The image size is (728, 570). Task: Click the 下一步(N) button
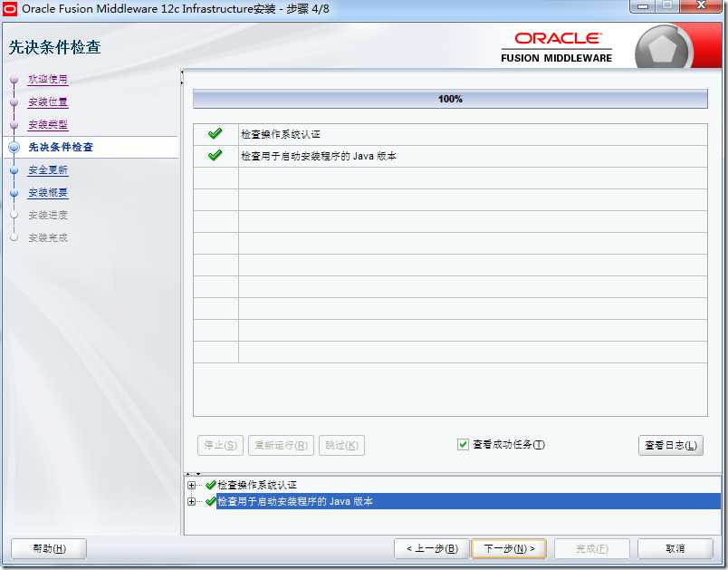[509, 548]
